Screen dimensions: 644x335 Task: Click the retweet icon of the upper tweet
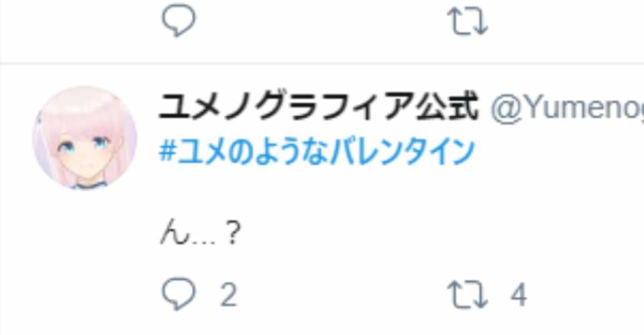468,21
